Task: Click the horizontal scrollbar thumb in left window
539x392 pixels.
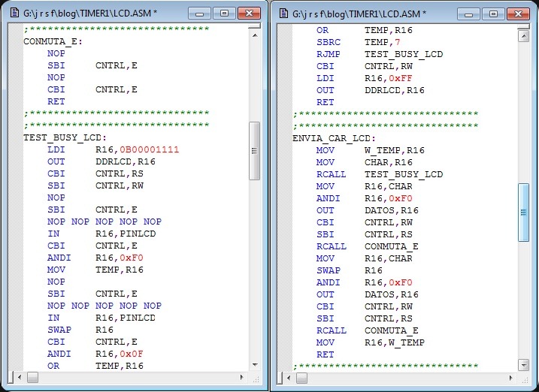Action: (33, 378)
